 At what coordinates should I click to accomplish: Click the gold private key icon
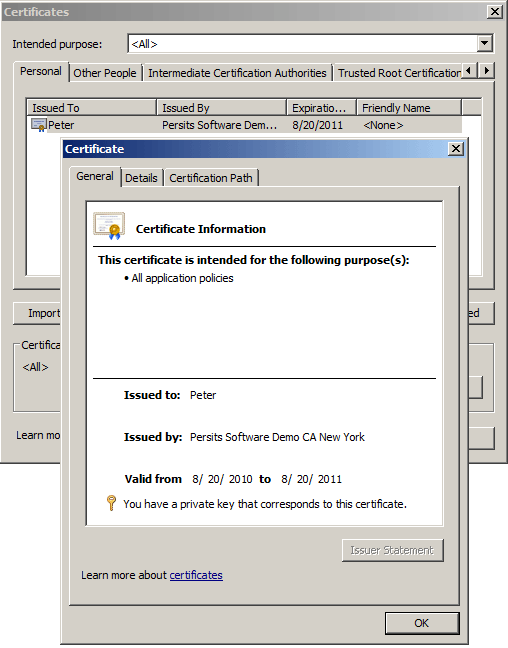pyautogui.click(x=111, y=503)
